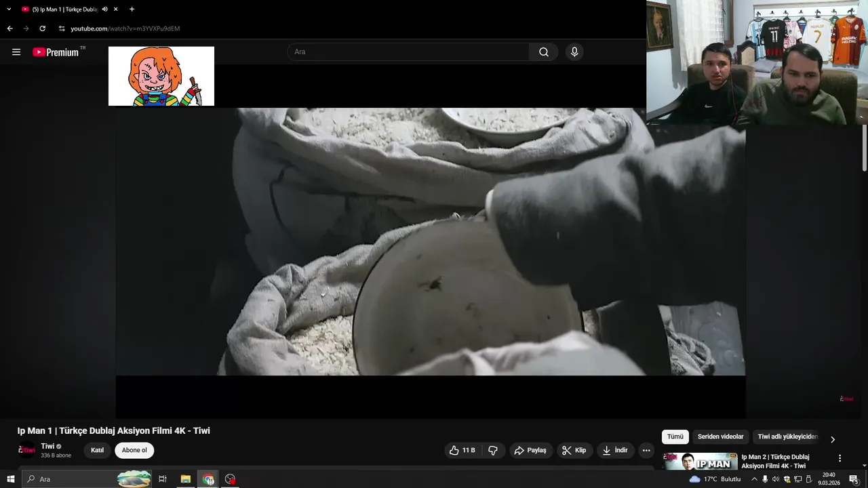Switch to Chrome in taskbar
The height and width of the screenshot is (488, 868).
[208, 479]
